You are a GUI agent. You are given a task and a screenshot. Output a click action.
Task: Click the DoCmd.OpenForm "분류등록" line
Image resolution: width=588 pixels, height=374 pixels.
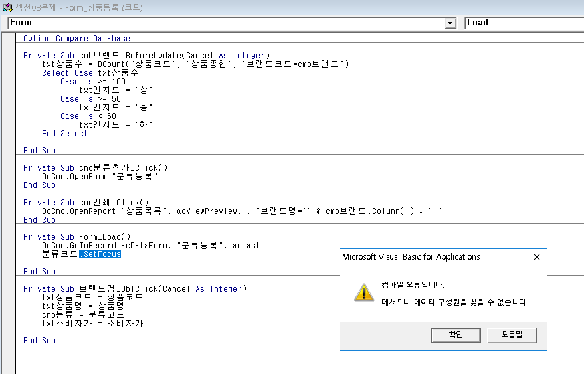(100, 177)
